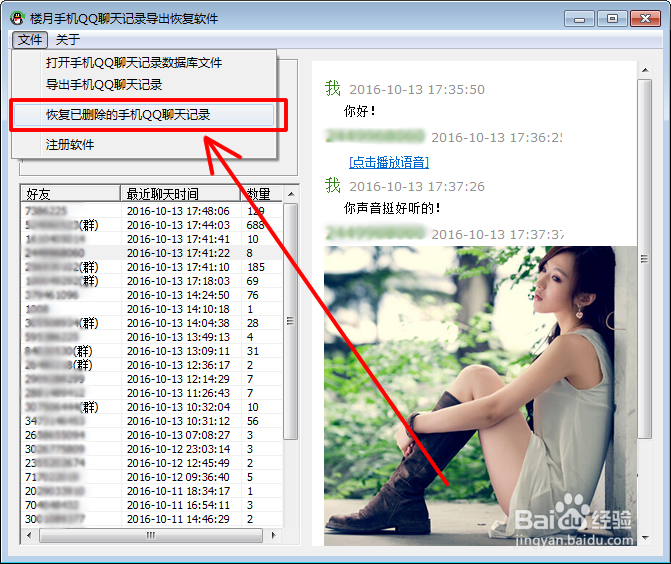Open the 关于 menu
The height and width of the screenshot is (564, 671).
(68, 40)
